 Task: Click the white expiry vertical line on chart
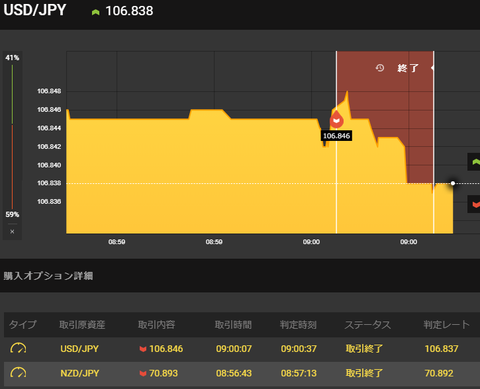(x=434, y=142)
